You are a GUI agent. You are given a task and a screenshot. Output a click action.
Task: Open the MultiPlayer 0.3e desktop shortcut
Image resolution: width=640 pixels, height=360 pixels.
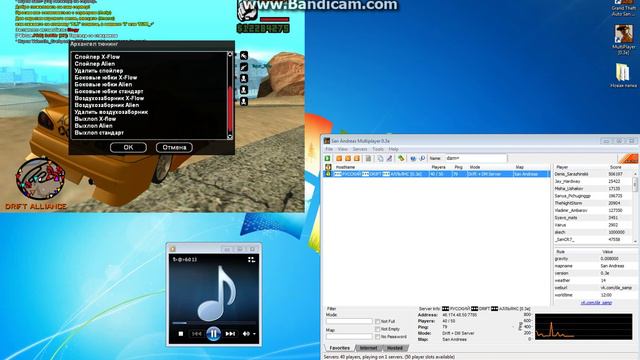[x=624, y=40]
